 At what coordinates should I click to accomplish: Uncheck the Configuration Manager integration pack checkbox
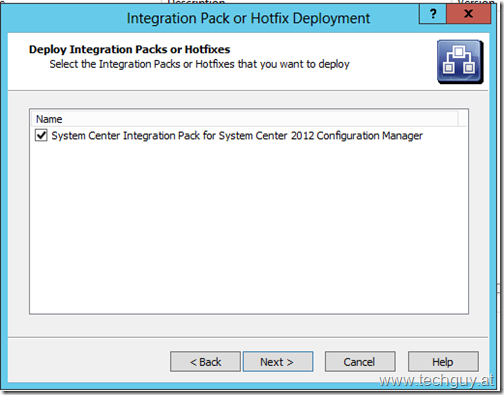pos(41,136)
